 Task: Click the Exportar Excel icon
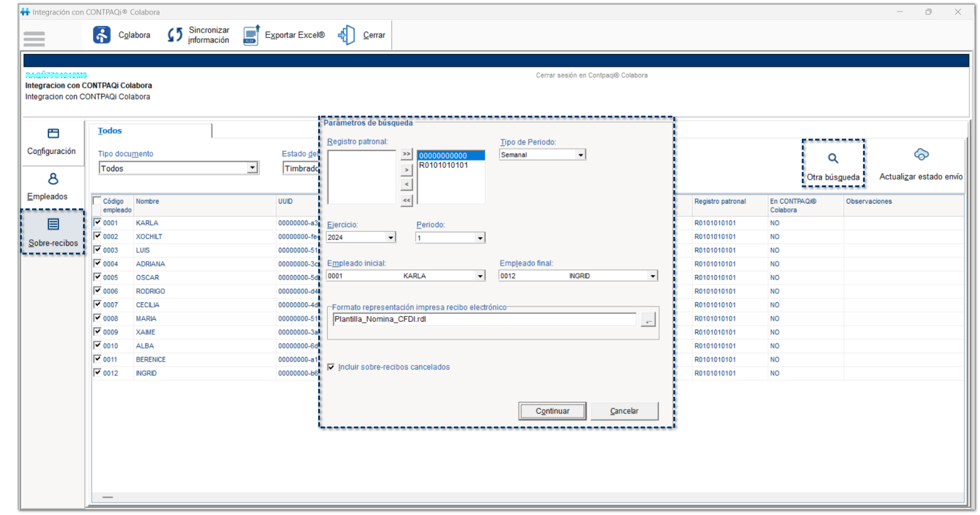coord(251,35)
